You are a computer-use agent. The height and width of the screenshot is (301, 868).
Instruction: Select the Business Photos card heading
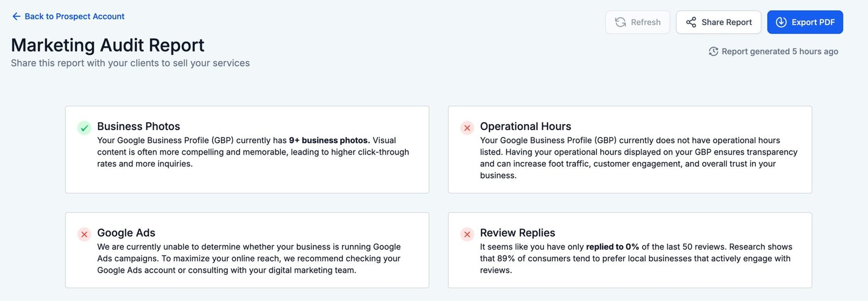click(x=138, y=127)
